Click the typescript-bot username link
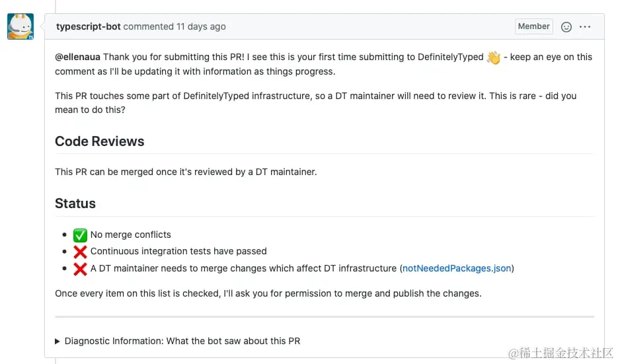This screenshot has height=364, width=618. pos(89,27)
